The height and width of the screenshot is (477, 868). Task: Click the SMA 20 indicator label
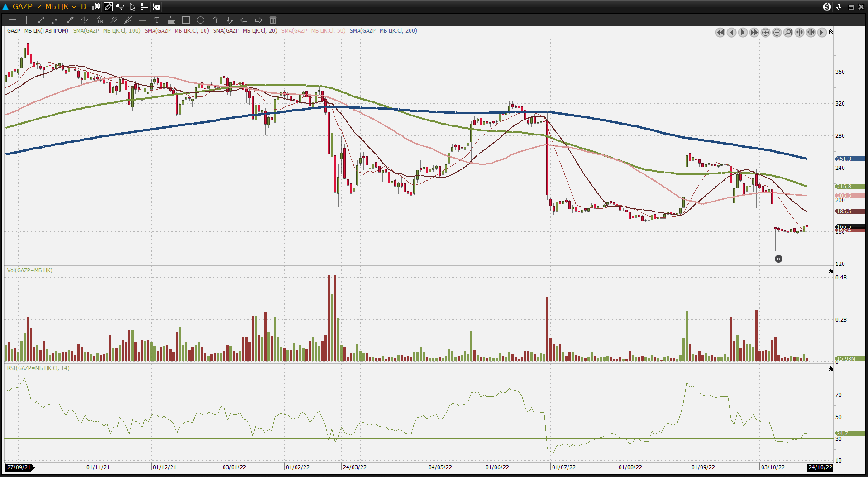click(245, 31)
